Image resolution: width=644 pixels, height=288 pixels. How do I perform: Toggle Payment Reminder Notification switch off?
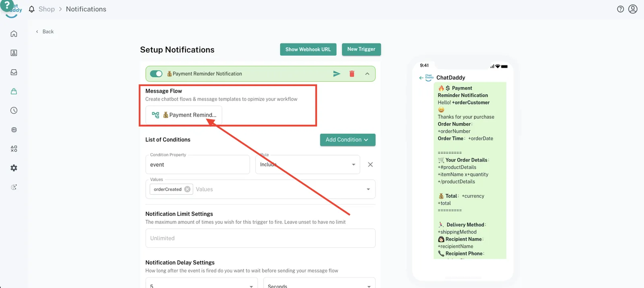156,74
